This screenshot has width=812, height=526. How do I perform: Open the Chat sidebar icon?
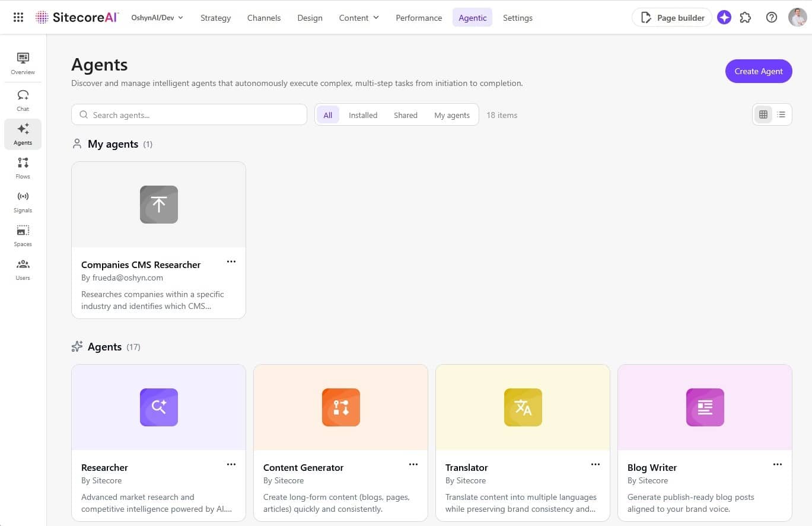point(23,100)
